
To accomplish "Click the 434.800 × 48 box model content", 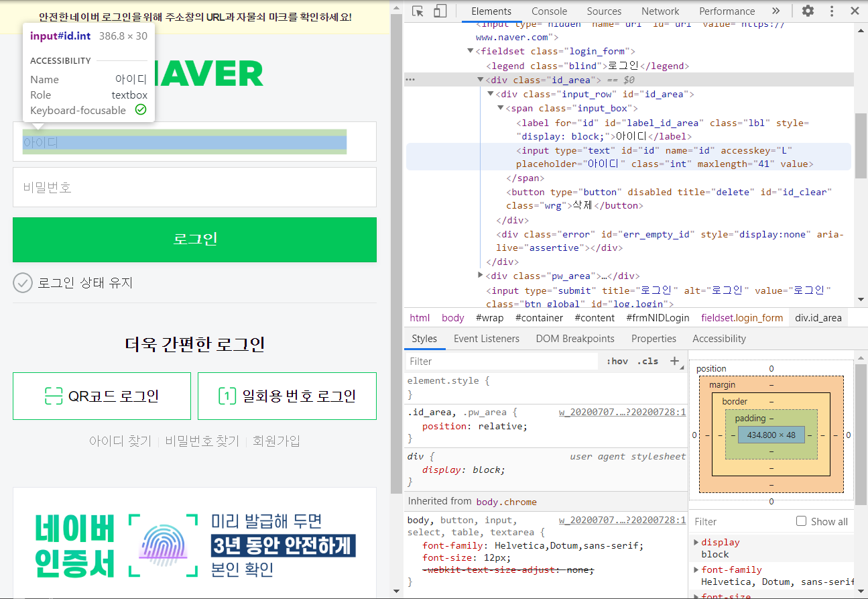I will coord(771,435).
